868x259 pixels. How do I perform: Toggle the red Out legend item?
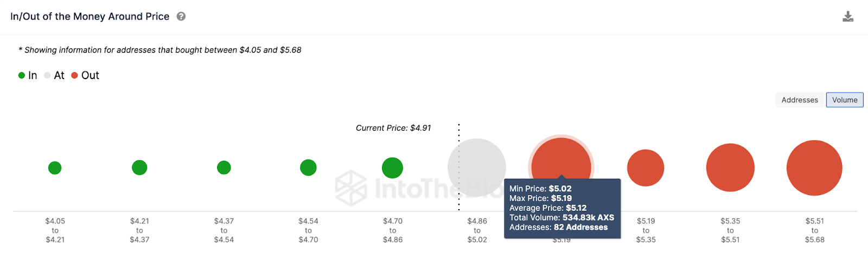[85, 75]
